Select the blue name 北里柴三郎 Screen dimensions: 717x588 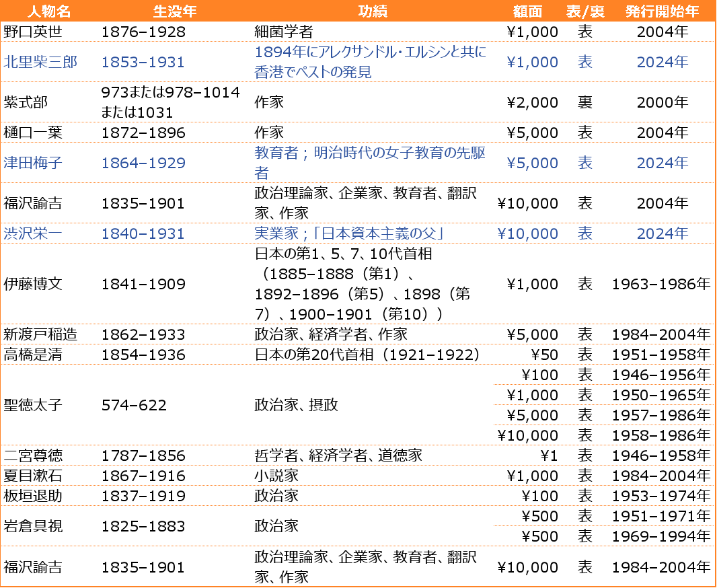40,62
